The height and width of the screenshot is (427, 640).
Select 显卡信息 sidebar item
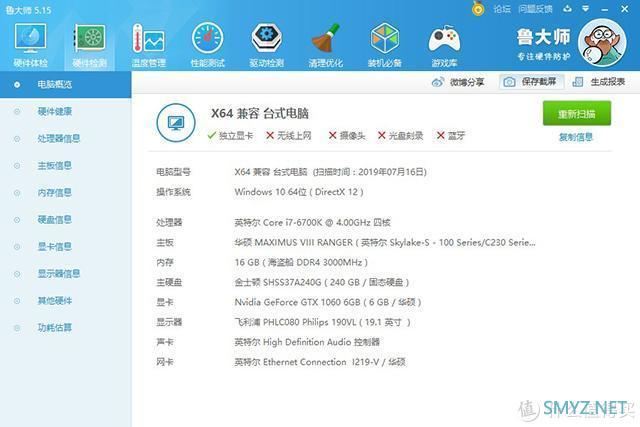click(x=65, y=247)
